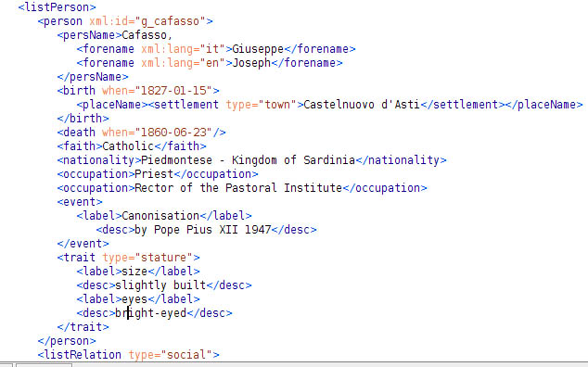The image size is (588, 367).
Task: Click the type attribute value "town"
Action: (x=277, y=104)
